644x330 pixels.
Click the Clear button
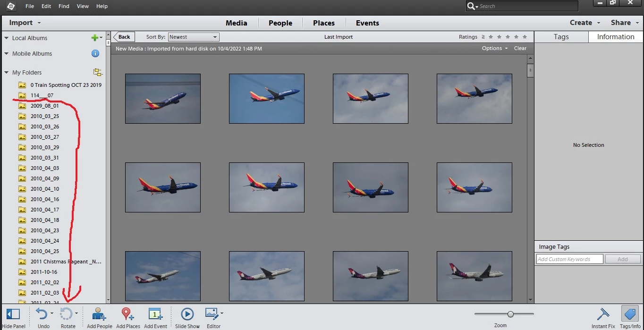pos(520,48)
